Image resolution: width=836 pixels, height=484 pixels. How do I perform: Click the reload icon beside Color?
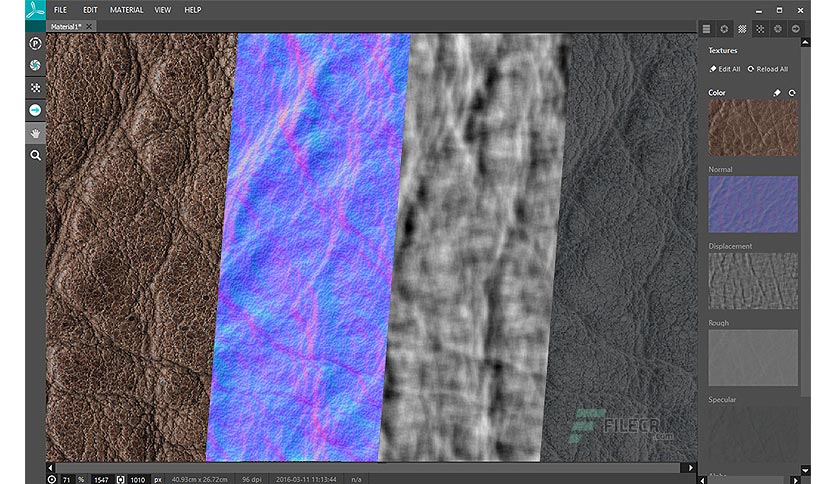[x=792, y=93]
